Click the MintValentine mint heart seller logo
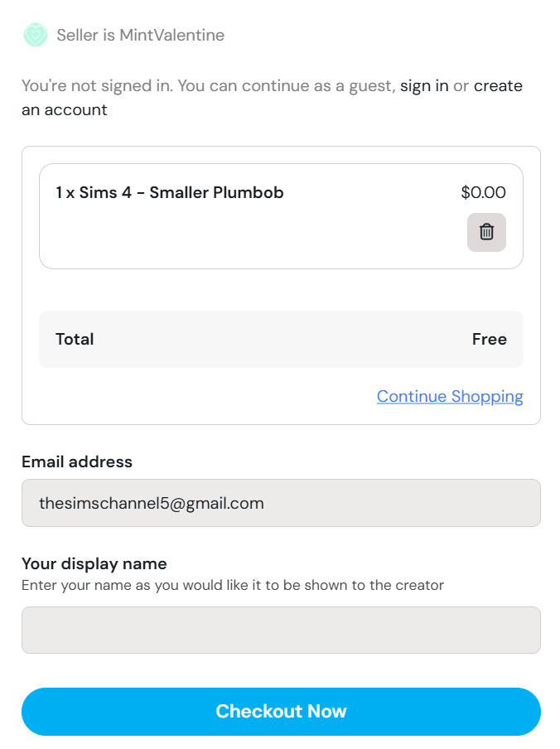 coord(36,35)
